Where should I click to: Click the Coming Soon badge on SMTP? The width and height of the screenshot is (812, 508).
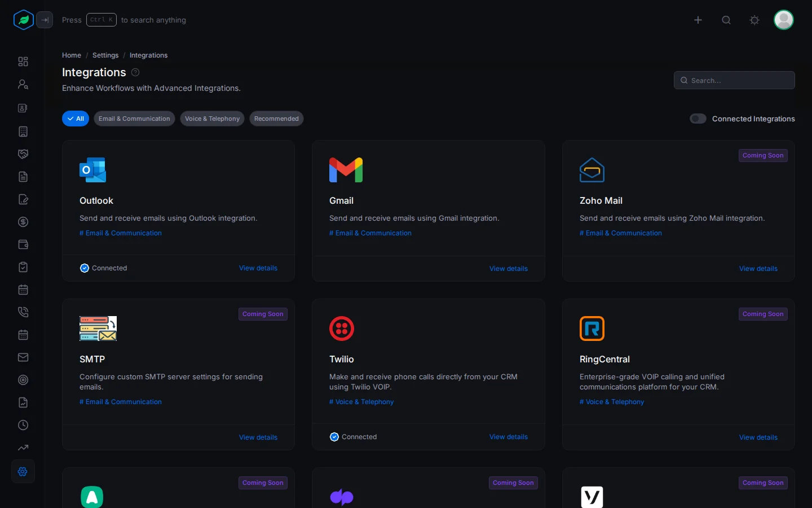pyautogui.click(x=263, y=314)
